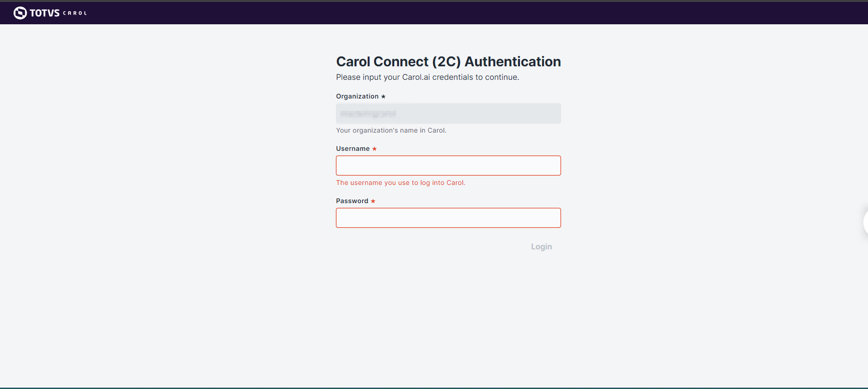
Task: Click the red username validation message
Action: 400,183
